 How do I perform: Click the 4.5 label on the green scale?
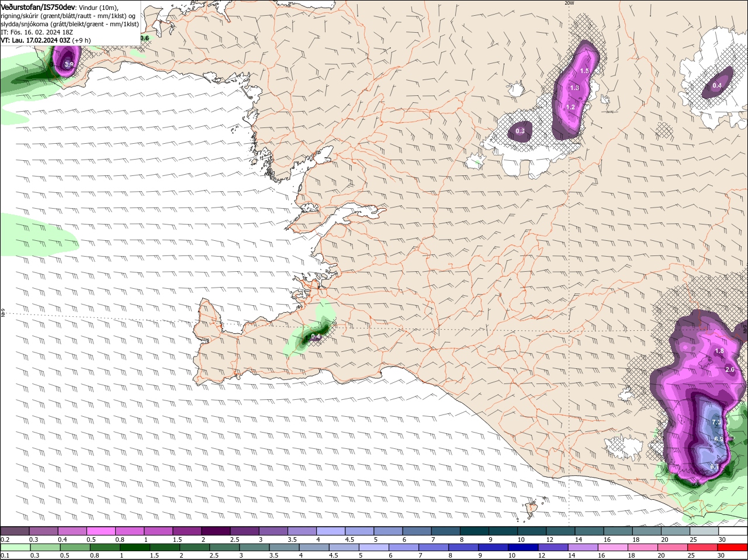(x=333, y=555)
